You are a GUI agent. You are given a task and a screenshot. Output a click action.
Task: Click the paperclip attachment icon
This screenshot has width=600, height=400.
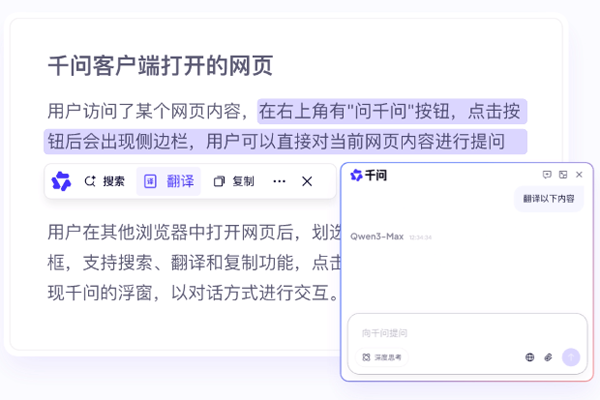[548, 357]
